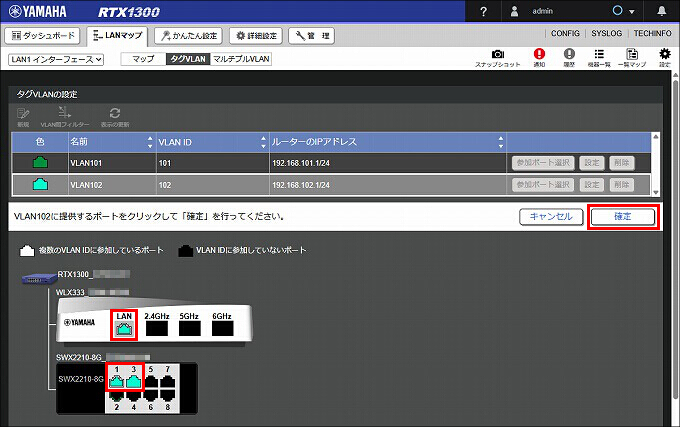
Task: Open the 管理 tab
Action: (x=311, y=36)
